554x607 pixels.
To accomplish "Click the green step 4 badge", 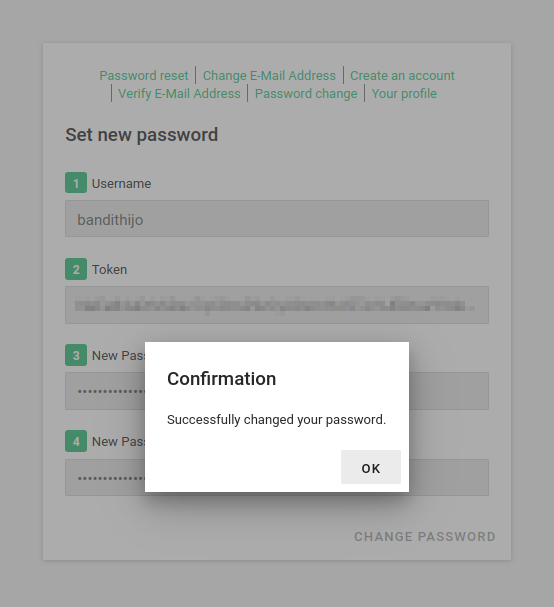I will point(76,441).
